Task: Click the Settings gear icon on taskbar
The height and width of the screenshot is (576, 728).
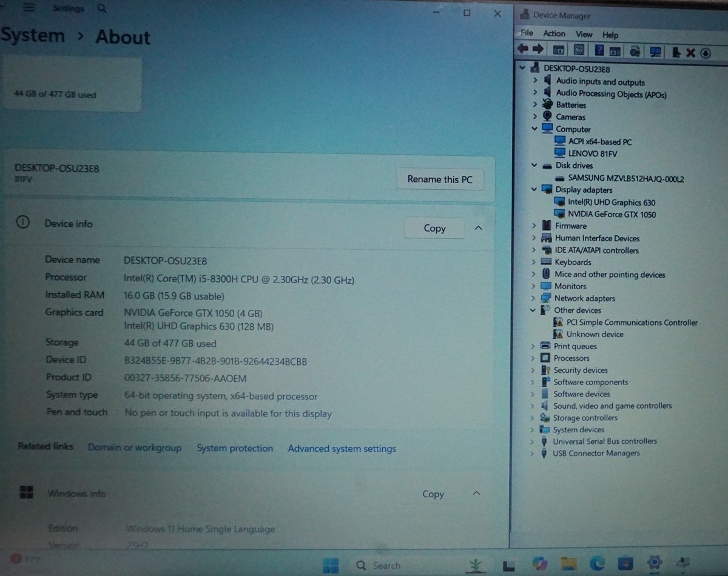Action: (x=654, y=563)
